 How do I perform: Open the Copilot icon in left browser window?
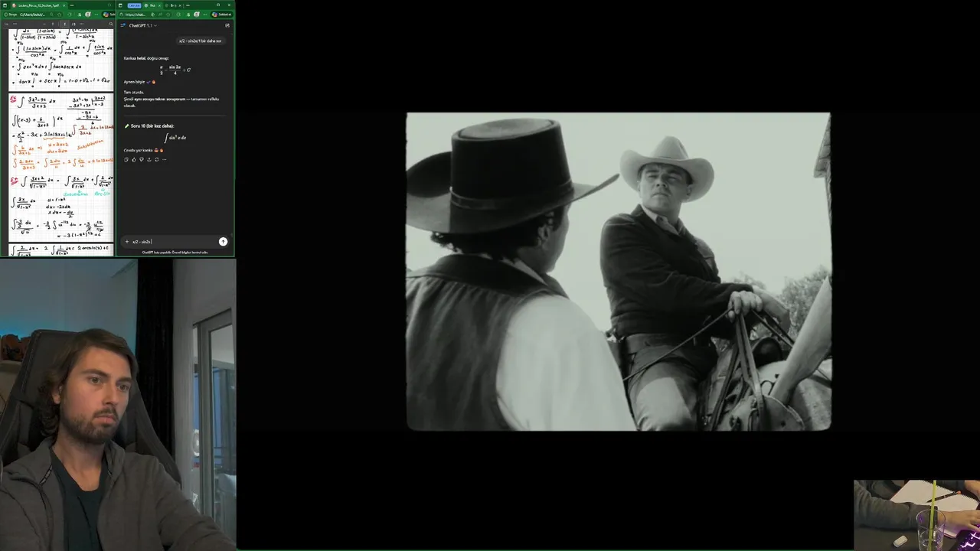(x=107, y=15)
